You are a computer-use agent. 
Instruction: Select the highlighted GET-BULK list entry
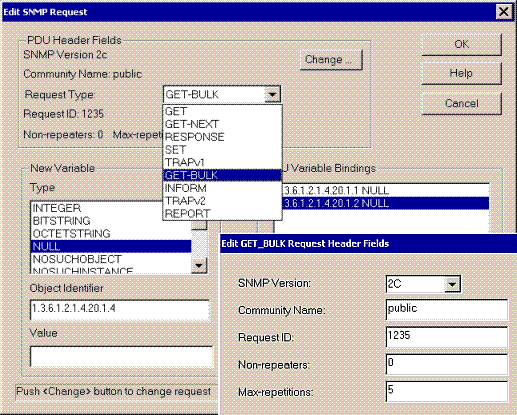pos(222,175)
